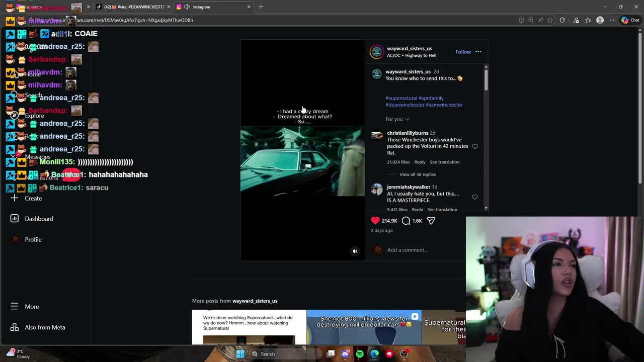The width and height of the screenshot is (644, 362).
Task: Click the red like heart under the reel
Action: click(375, 221)
